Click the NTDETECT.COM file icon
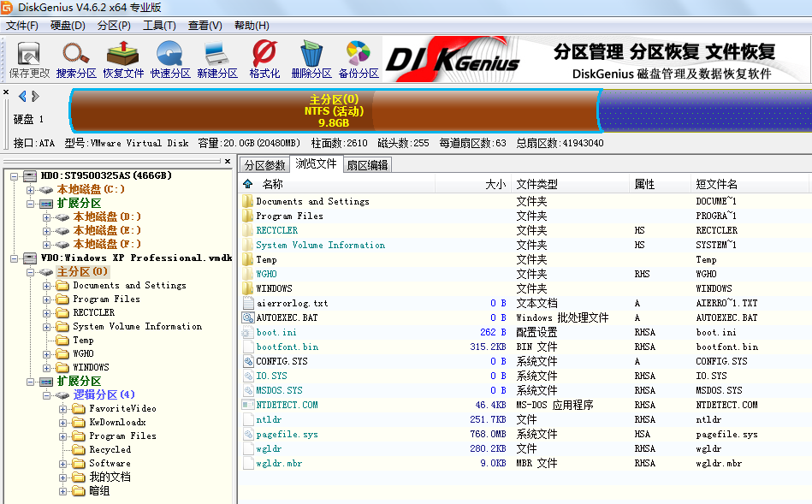The width and height of the screenshot is (812, 504). coord(248,405)
